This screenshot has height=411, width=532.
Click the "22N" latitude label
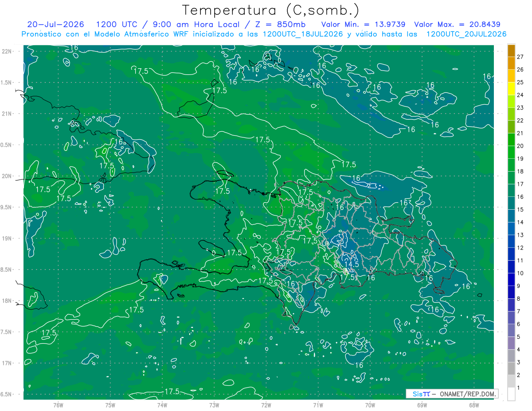click(x=7, y=51)
